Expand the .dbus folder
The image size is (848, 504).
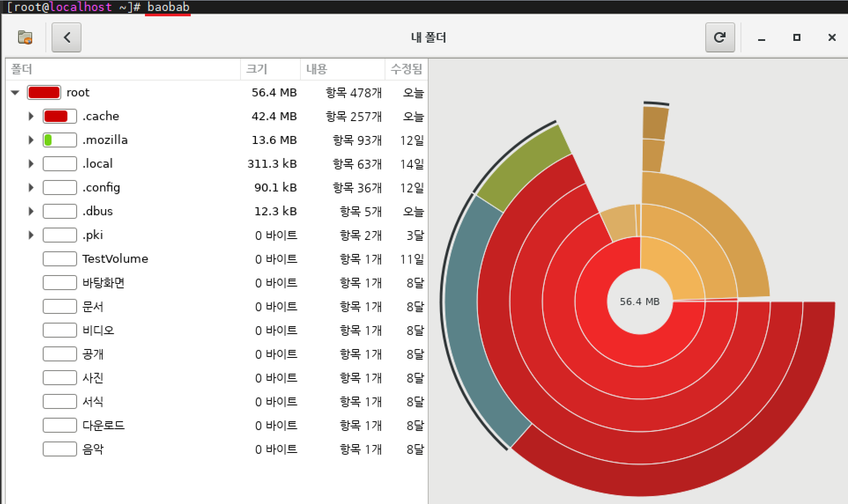pyautogui.click(x=31, y=211)
